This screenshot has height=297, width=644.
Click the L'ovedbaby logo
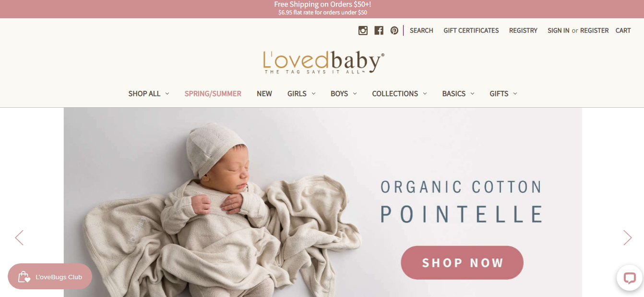point(323,62)
